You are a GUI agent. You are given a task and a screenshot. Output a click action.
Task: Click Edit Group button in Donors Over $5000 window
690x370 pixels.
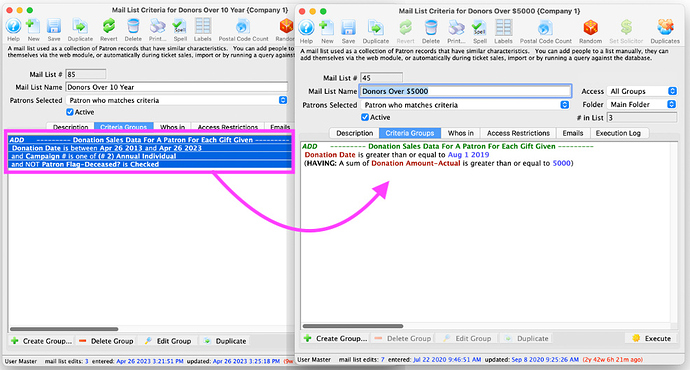click(x=466, y=338)
